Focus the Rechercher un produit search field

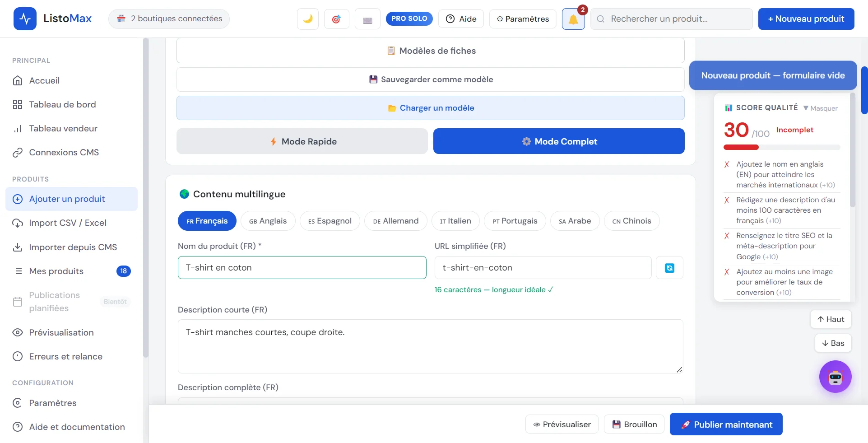[671, 19]
